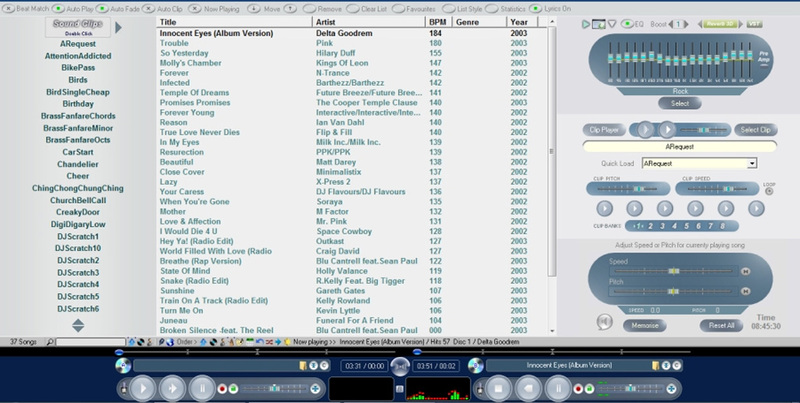
Task: Click the blue undo arrow icon
Action: 259,342
